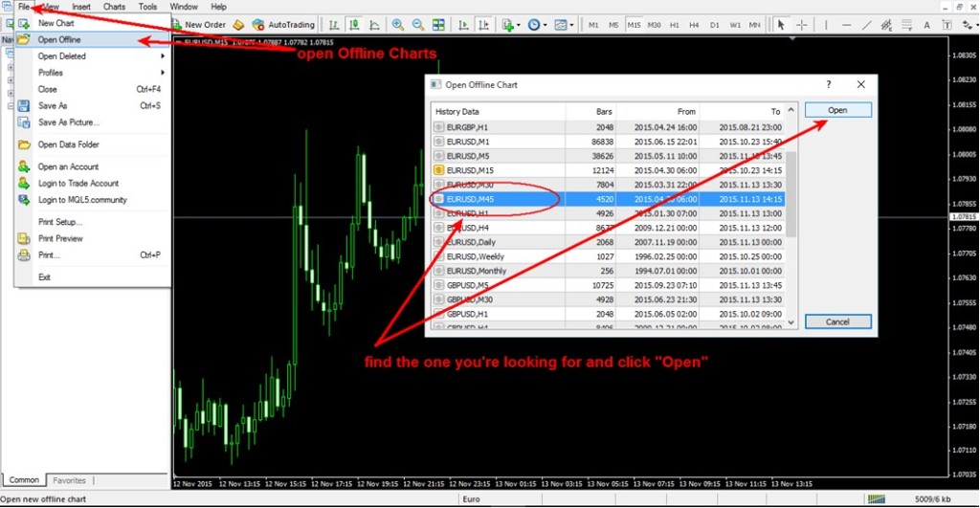Select the M5 timeframe button

(613, 25)
